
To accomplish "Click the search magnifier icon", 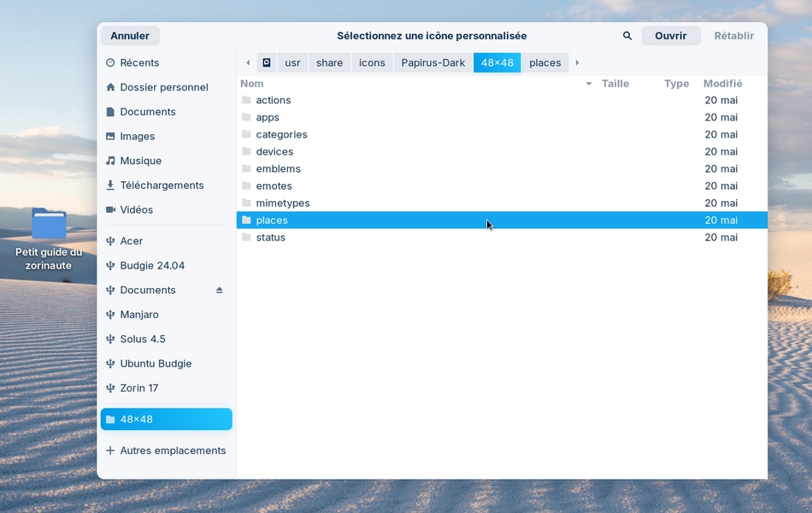I will point(627,36).
